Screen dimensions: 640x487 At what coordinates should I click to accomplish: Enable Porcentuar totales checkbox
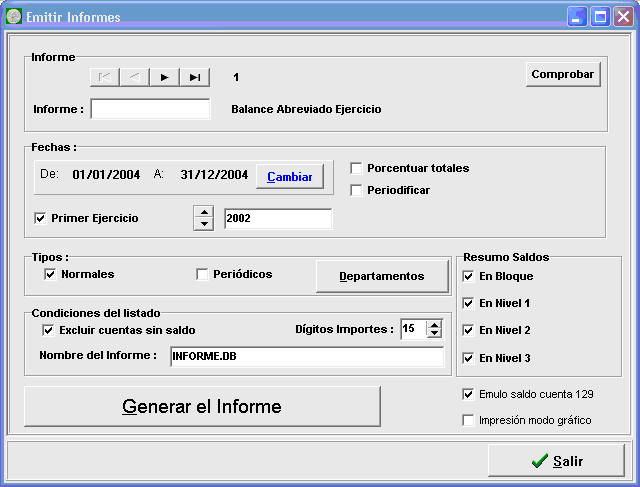tap(356, 168)
